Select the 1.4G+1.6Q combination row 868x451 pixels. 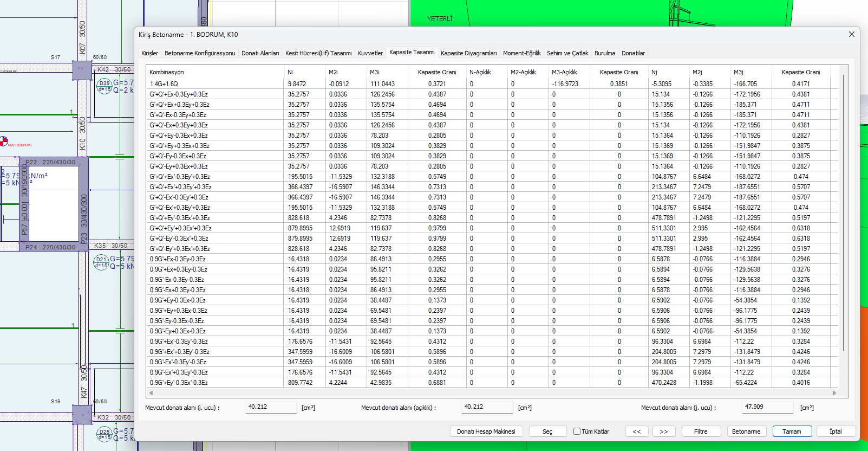tap(164, 84)
